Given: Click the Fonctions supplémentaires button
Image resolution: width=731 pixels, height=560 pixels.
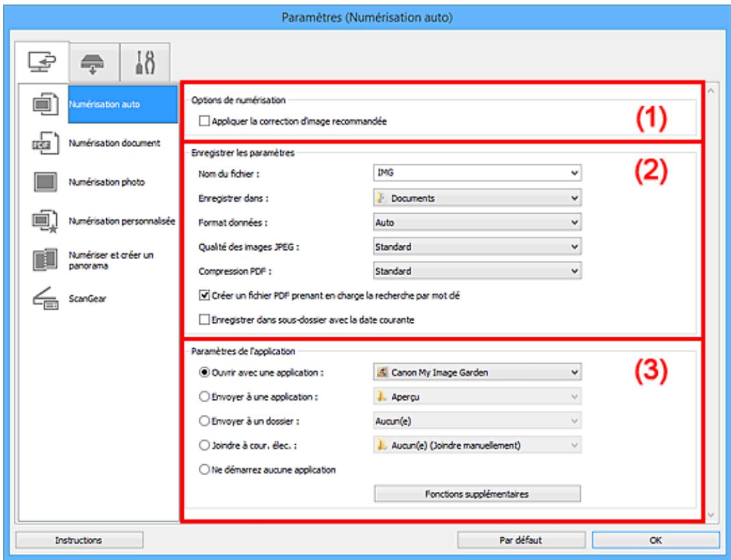Looking at the screenshot, I should [x=477, y=495].
